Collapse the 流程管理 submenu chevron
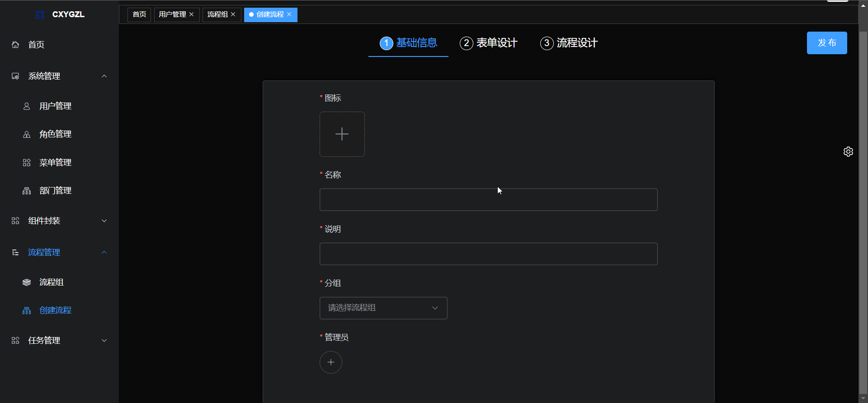The width and height of the screenshot is (868, 403). (x=104, y=253)
